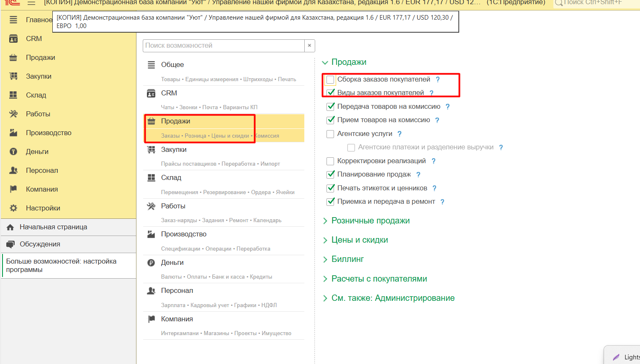Click the Персонал people icon in sidebar
Screen dimensions: 640x364
click(13, 170)
